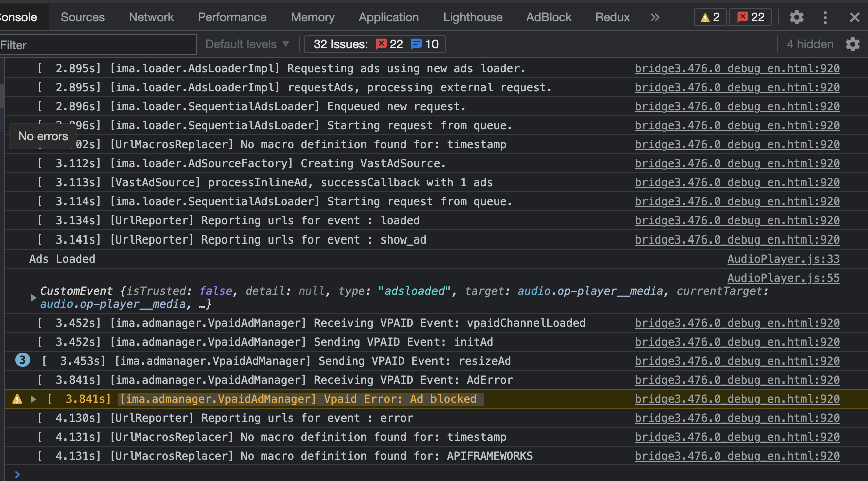Screen dimensions: 868x481
Task: Switch to the Memory tab
Action: coord(313,17)
